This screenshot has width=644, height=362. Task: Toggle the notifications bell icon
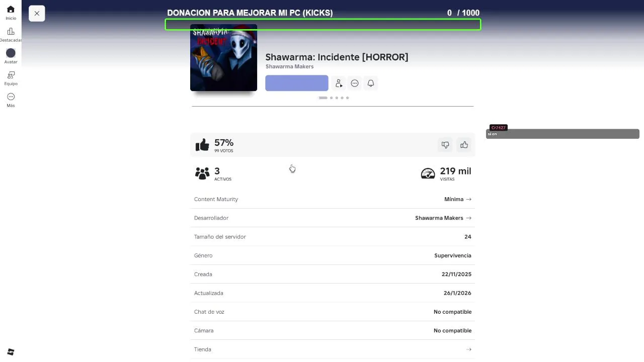coord(371,83)
